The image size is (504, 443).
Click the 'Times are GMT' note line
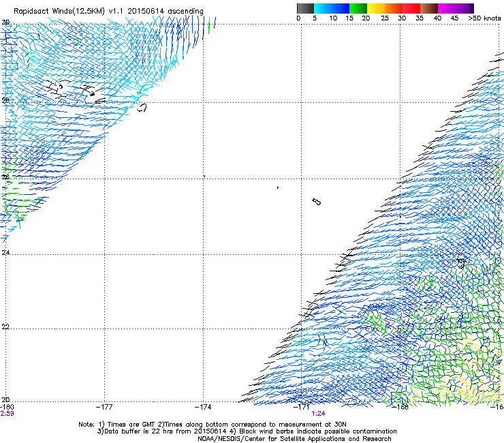(212, 425)
